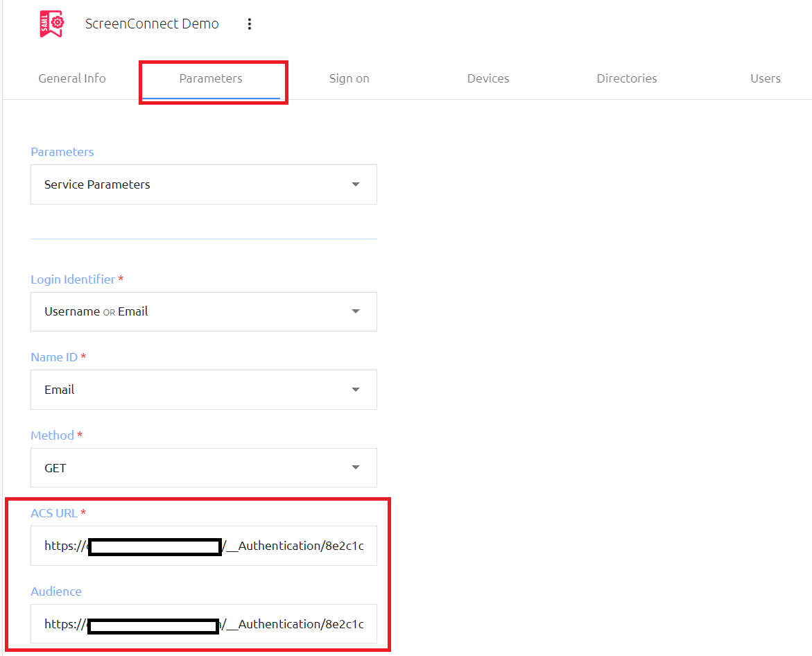Click the Login Identifier dropdown arrow
This screenshot has height=656, width=812.
point(356,311)
